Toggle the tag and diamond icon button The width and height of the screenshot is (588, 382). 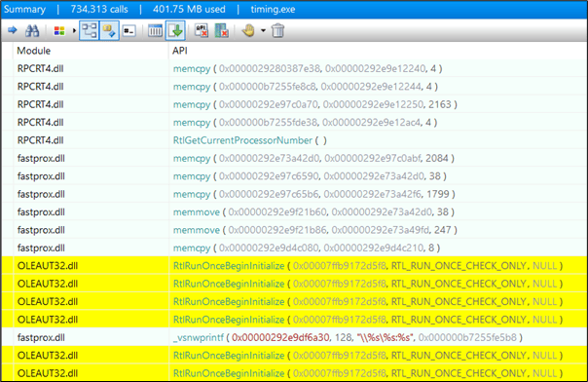click(x=109, y=31)
